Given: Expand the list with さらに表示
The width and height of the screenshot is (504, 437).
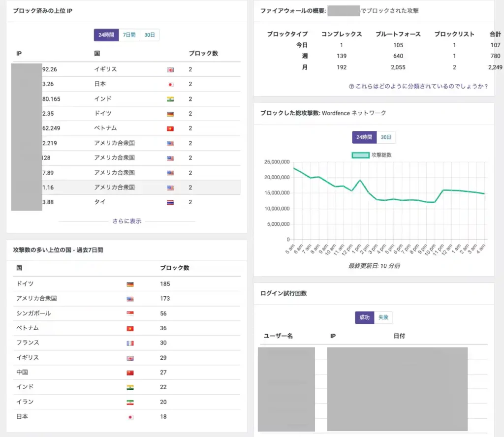Looking at the screenshot, I should click(x=126, y=221).
